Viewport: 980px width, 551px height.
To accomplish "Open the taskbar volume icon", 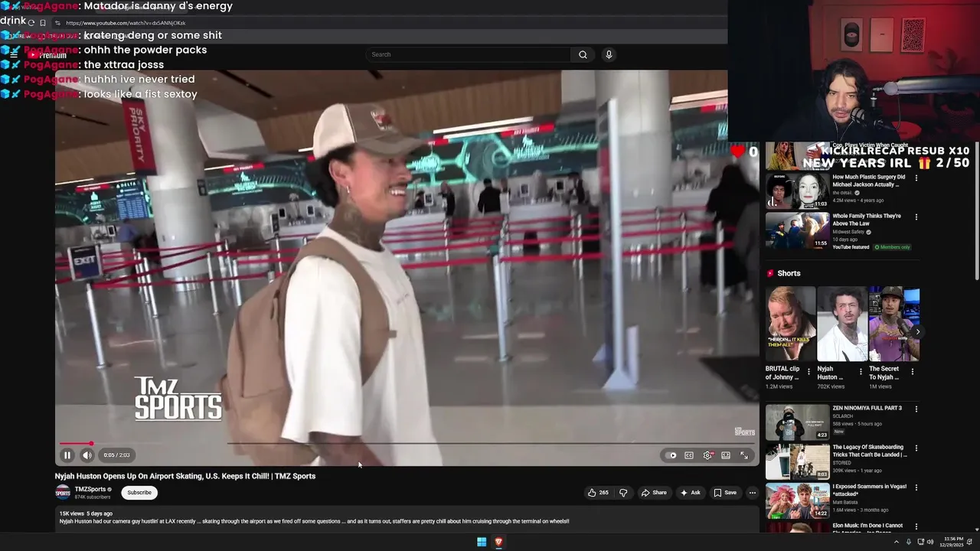I will [x=930, y=543].
